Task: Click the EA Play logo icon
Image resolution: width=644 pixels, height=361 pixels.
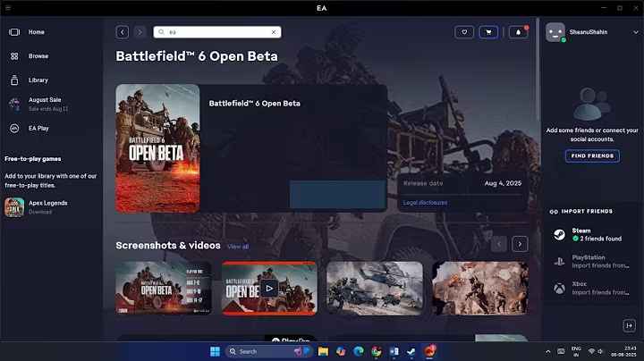Action: [14, 129]
